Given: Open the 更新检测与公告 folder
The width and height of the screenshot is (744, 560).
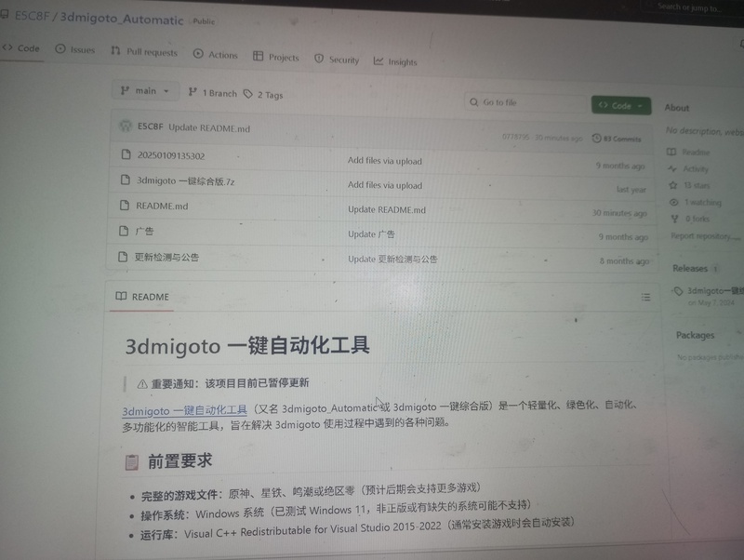Looking at the screenshot, I should pyautogui.click(x=166, y=256).
